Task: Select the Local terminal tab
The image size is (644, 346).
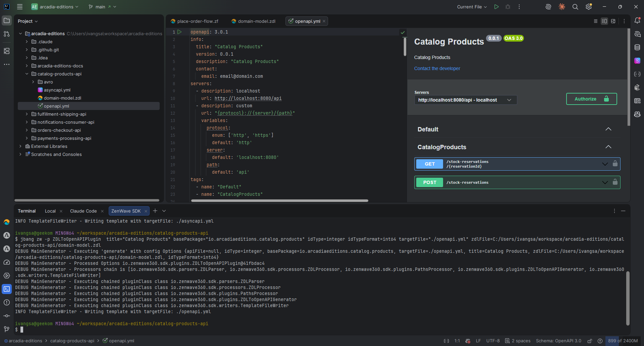Action: pos(50,211)
